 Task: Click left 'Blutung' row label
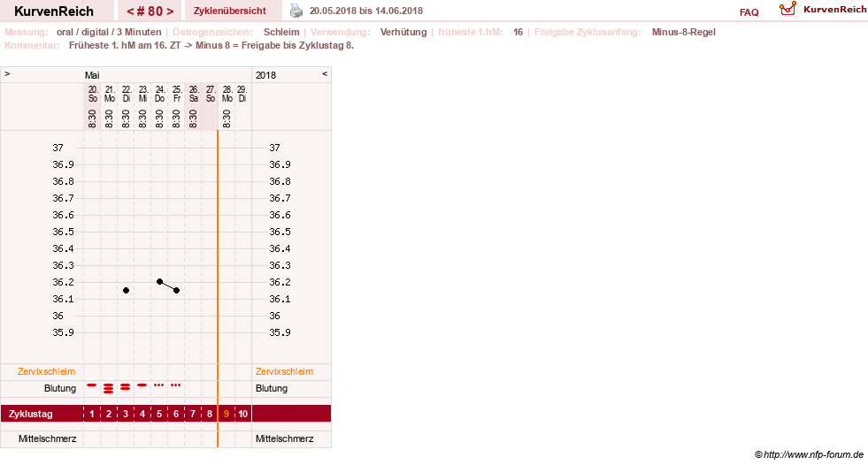60,388
